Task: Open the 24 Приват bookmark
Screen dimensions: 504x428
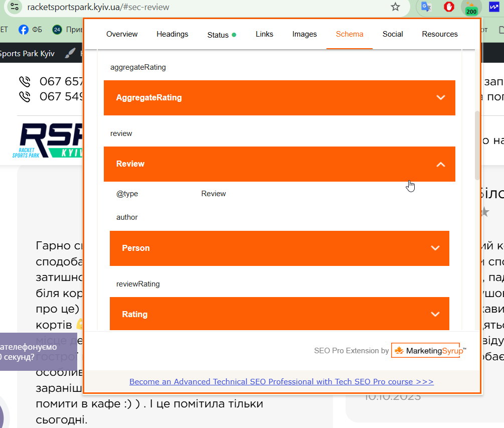Action: (x=68, y=30)
